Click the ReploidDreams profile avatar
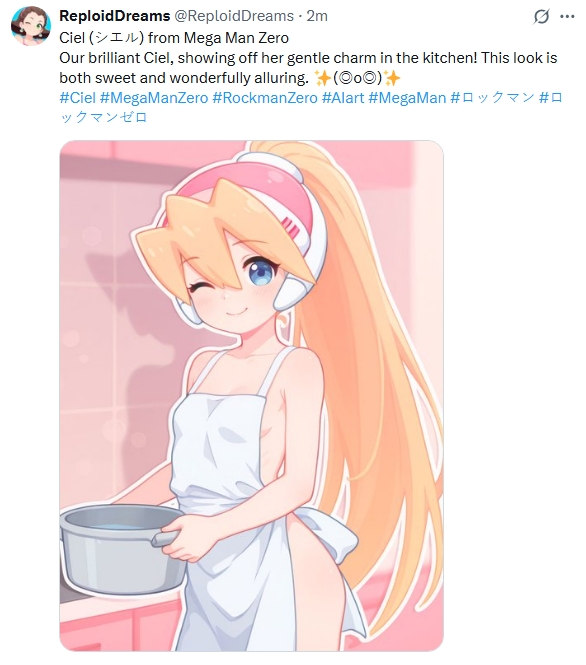Image resolution: width=586 pixels, height=665 pixels. 31,25
